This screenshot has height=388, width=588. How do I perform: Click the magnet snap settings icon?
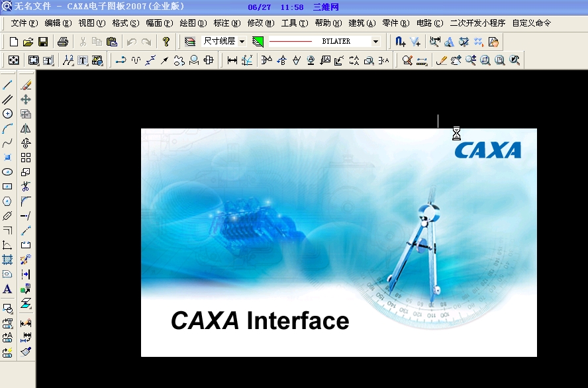point(401,42)
